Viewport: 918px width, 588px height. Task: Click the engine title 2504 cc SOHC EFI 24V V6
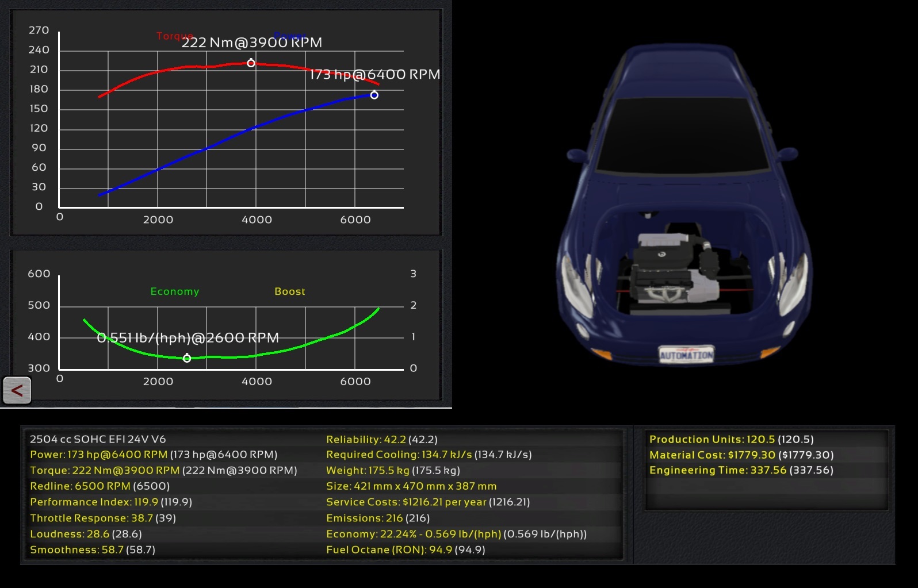click(x=98, y=439)
